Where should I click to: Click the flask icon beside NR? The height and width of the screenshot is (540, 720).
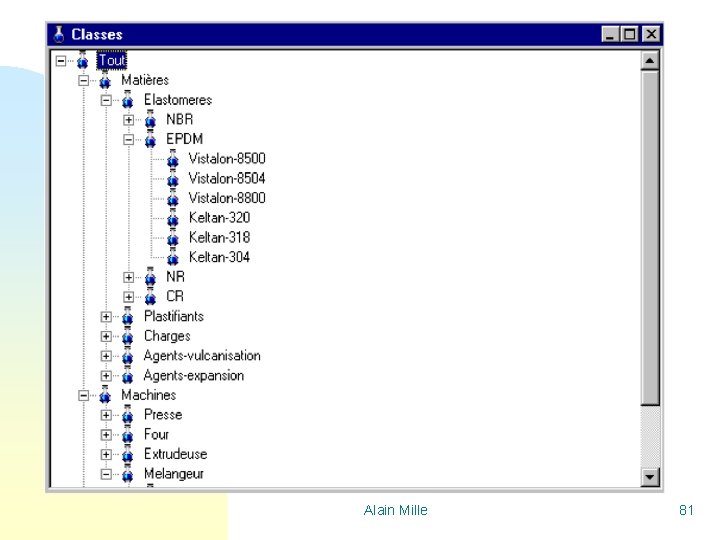click(150, 277)
